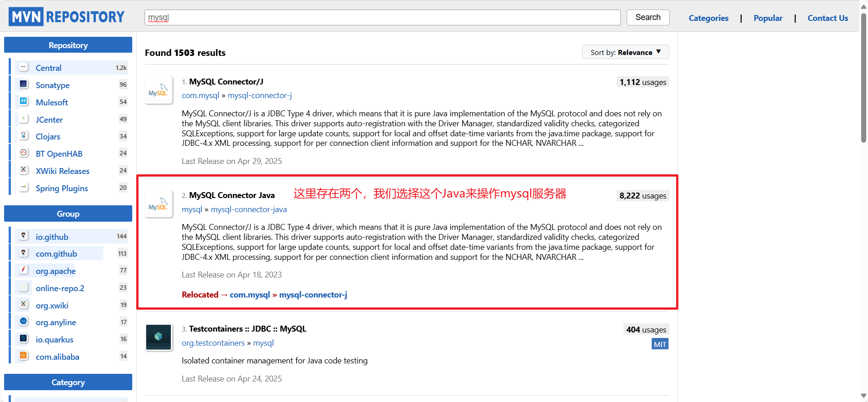The image size is (868, 402).
Task: Open the mysql artifact link under Testcontainers
Action: pos(263,342)
